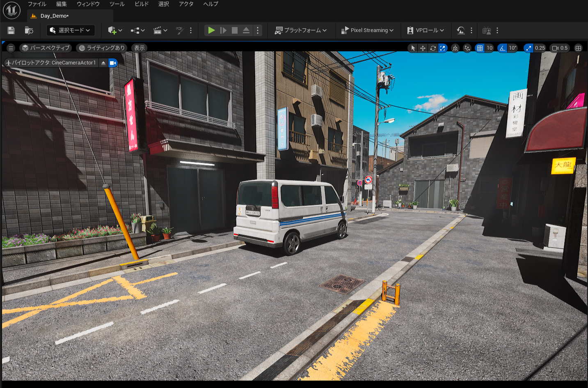Click the surface snapping icon
Image resolution: width=588 pixels, height=388 pixels.
click(x=467, y=48)
